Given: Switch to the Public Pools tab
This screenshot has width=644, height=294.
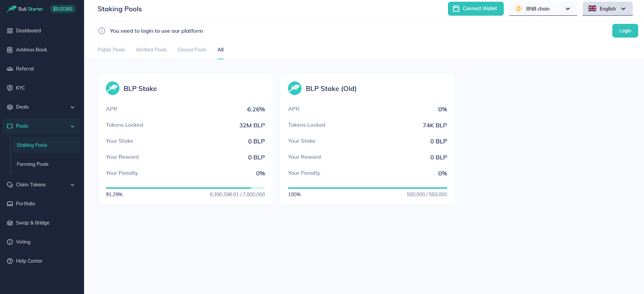Looking at the screenshot, I should [x=111, y=50].
